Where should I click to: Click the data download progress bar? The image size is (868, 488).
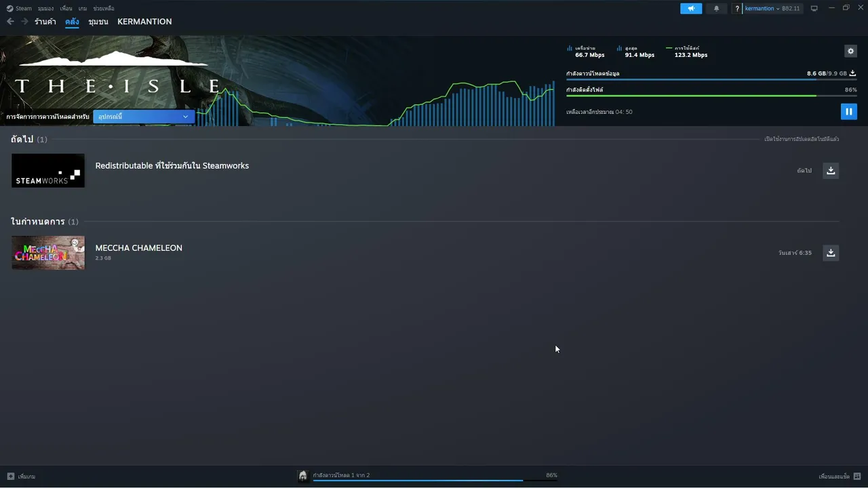(x=711, y=79)
